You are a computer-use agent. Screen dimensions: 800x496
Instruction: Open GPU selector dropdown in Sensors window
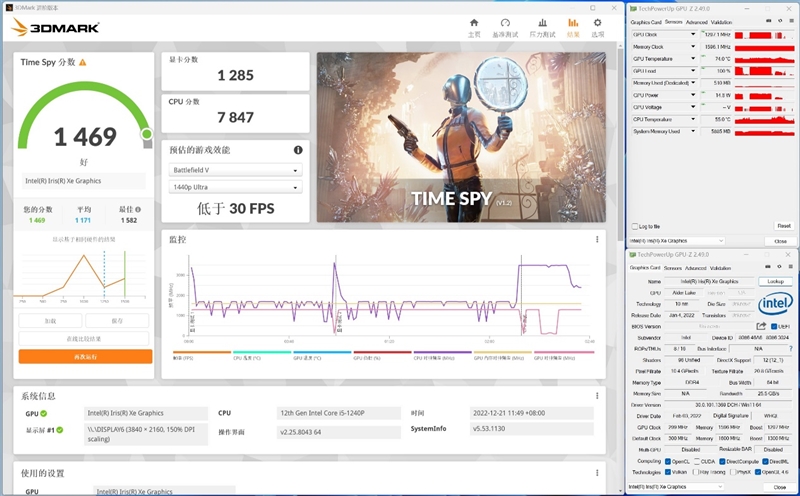(x=677, y=241)
